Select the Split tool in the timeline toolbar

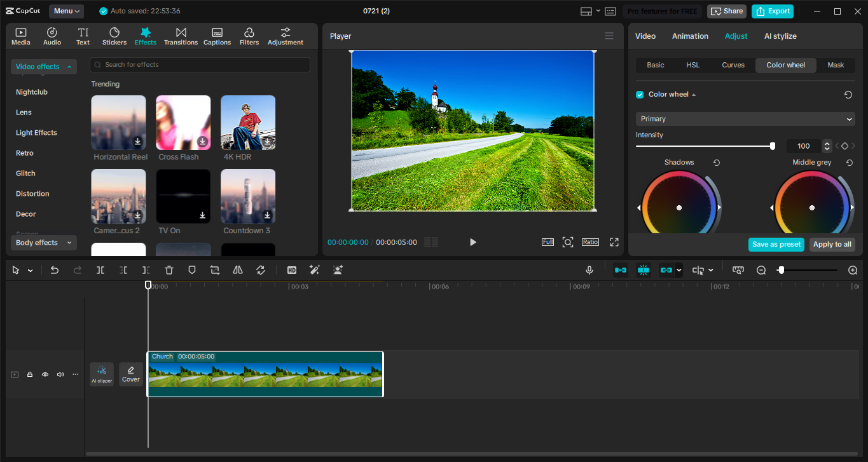click(x=99, y=270)
